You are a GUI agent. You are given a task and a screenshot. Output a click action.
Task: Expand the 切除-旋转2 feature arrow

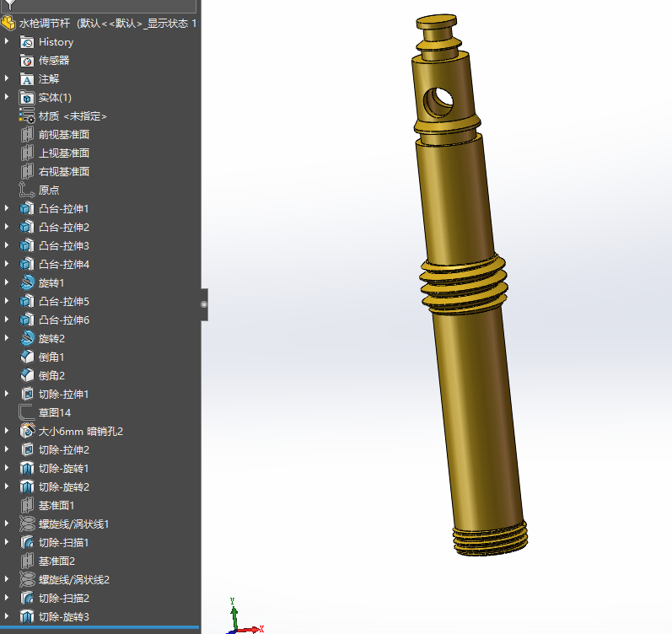(x=7, y=486)
